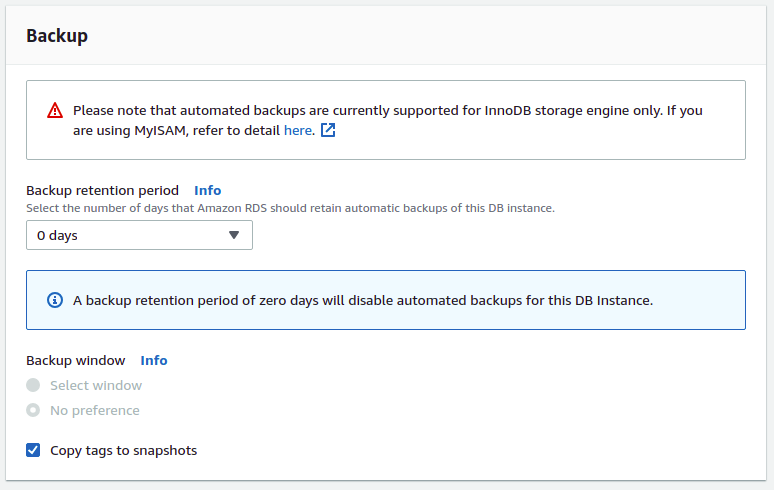Click the retention period helper description text
Screen dimensions: 774x490
coord(290,208)
